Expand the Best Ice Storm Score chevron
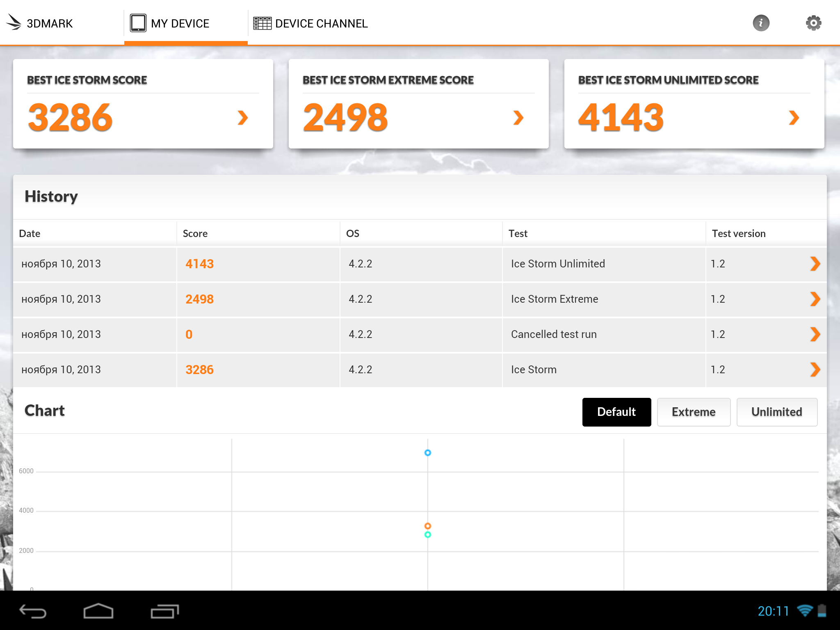 243,118
